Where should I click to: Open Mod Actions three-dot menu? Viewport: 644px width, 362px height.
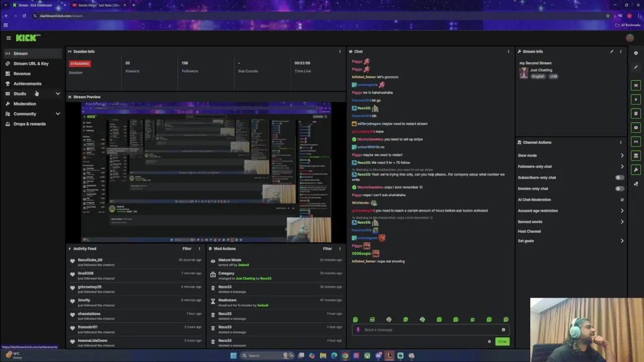pyautogui.click(x=340, y=248)
